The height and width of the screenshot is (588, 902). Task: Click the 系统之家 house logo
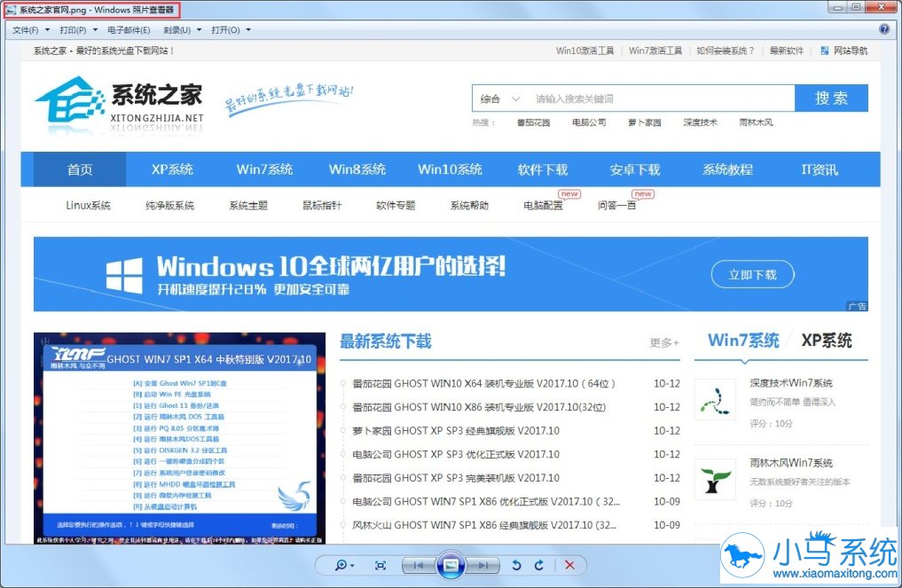[x=70, y=99]
